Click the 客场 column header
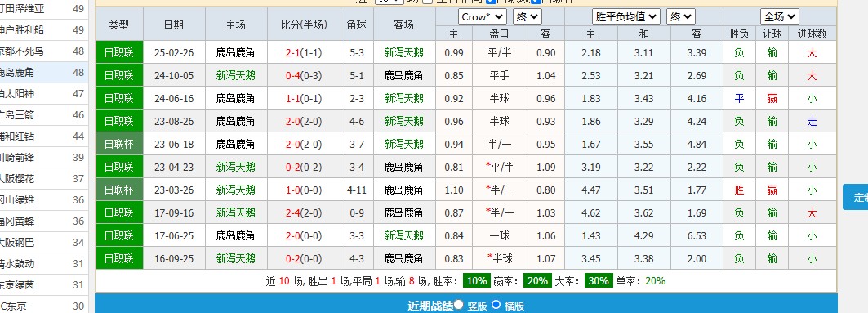The height and width of the screenshot is (313, 868). (404, 25)
